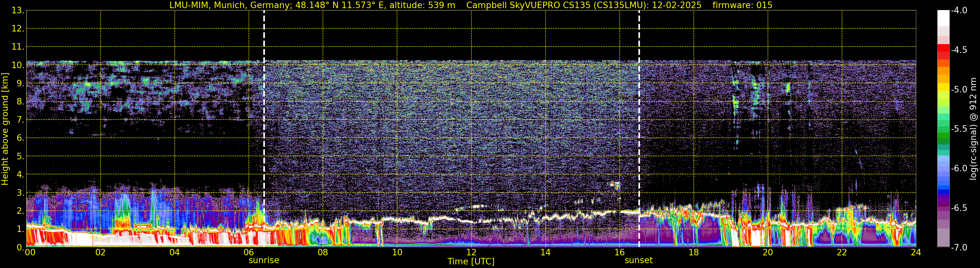Click the height tick label "11."
Image resolution: width=980 pixels, height=268 pixels.
click(18, 47)
